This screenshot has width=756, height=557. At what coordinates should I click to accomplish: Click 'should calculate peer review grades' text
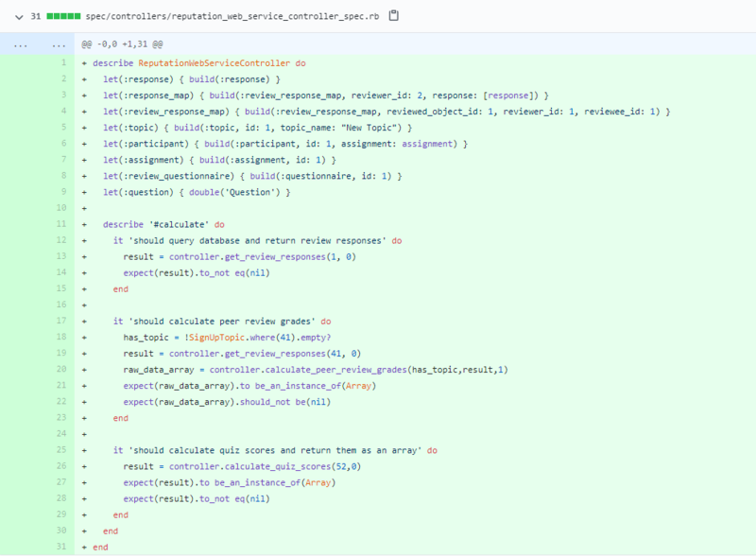pyautogui.click(x=222, y=321)
